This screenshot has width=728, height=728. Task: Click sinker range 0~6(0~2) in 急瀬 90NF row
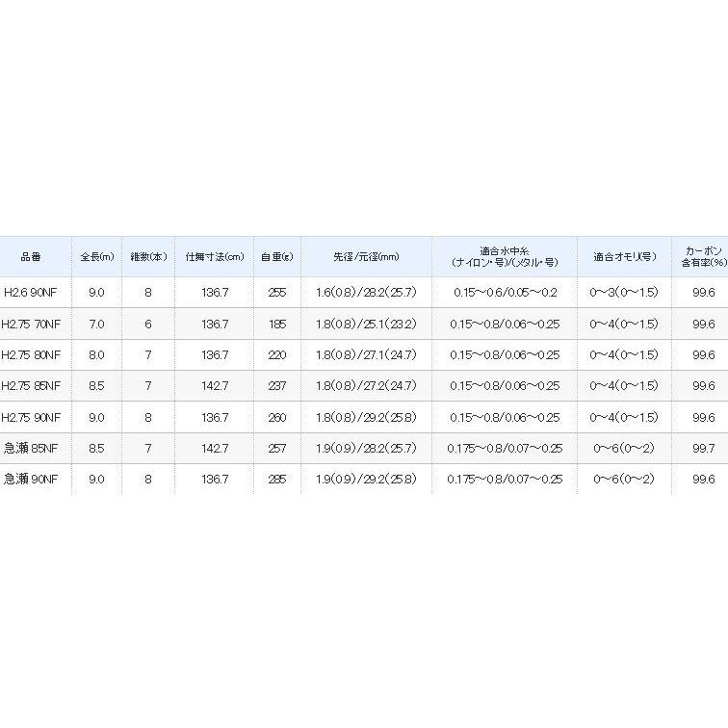624,480
